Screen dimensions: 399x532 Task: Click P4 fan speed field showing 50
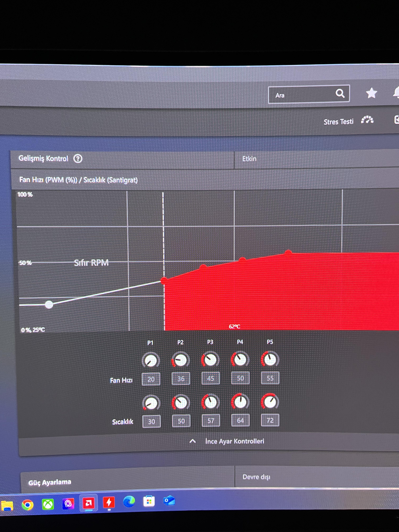(x=240, y=378)
